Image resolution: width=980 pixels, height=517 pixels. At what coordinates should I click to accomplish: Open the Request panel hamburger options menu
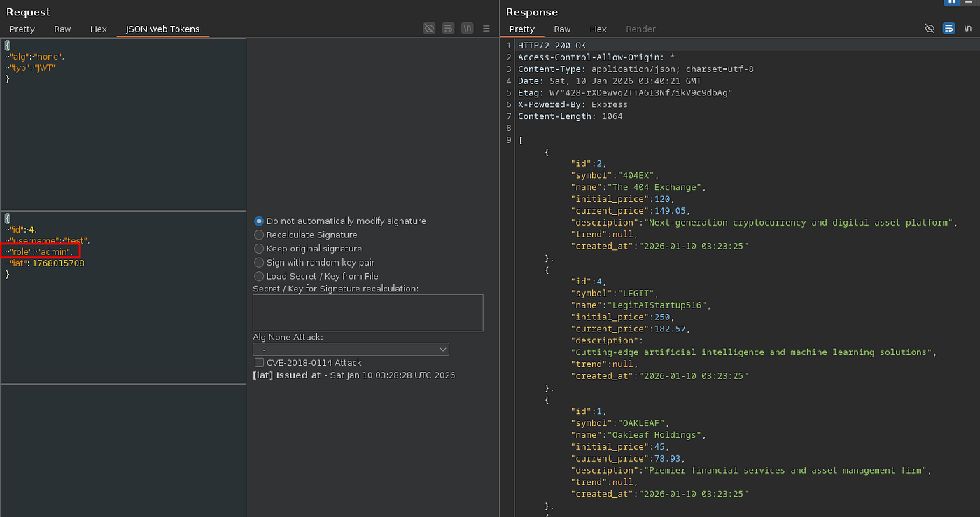point(486,29)
